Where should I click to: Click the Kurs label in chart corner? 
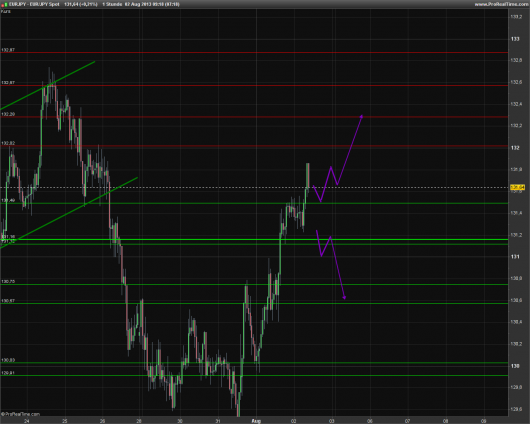click(6, 11)
